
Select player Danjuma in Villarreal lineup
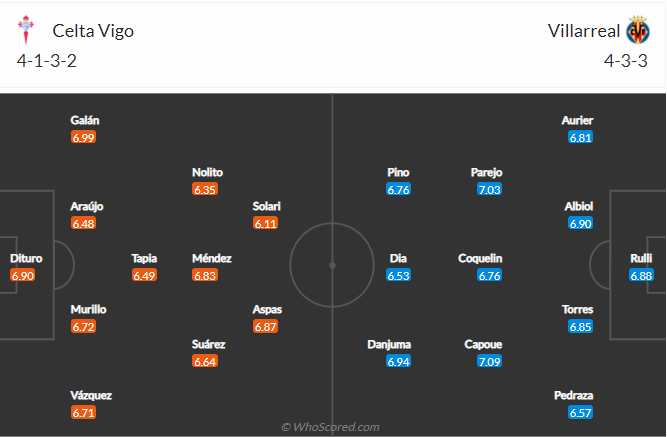389,344
